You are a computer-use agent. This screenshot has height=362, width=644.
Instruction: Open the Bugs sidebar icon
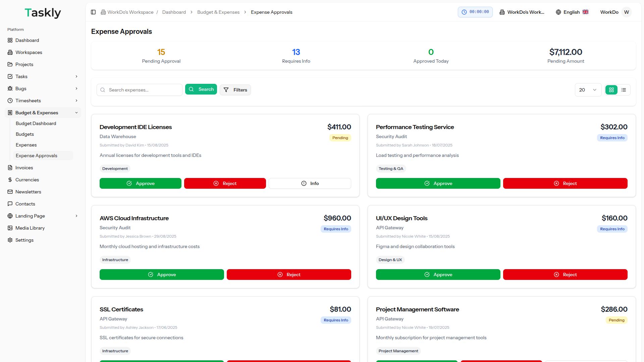pyautogui.click(x=10, y=88)
